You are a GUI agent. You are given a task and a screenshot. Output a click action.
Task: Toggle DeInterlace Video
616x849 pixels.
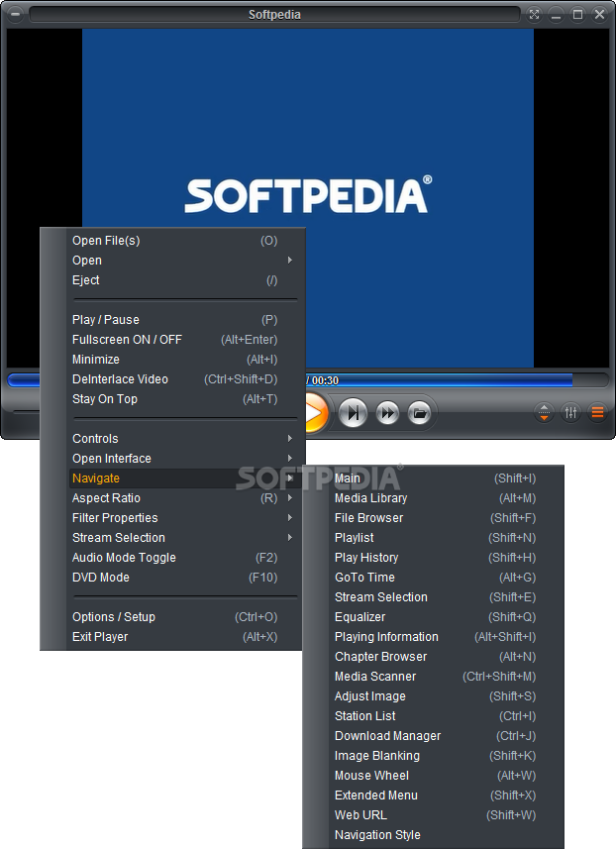[x=184, y=379]
